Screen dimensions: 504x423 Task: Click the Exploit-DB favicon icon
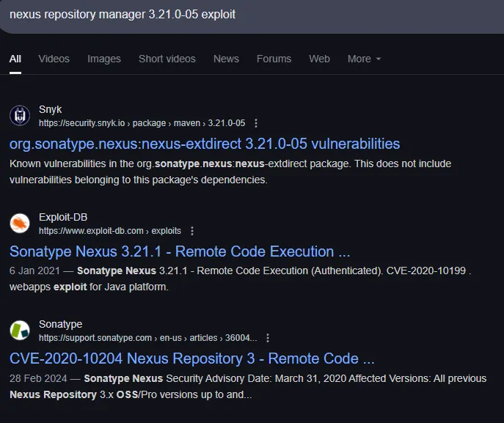point(20,223)
